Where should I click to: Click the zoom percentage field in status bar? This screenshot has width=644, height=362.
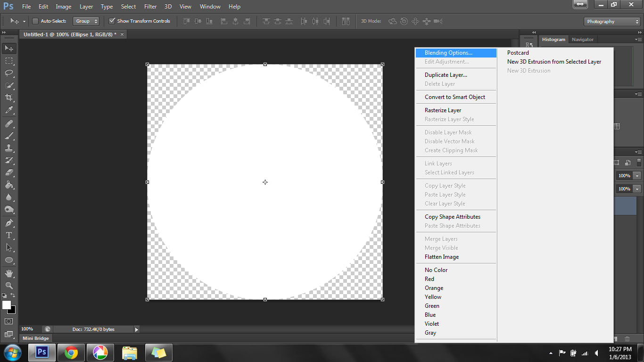[30, 329]
